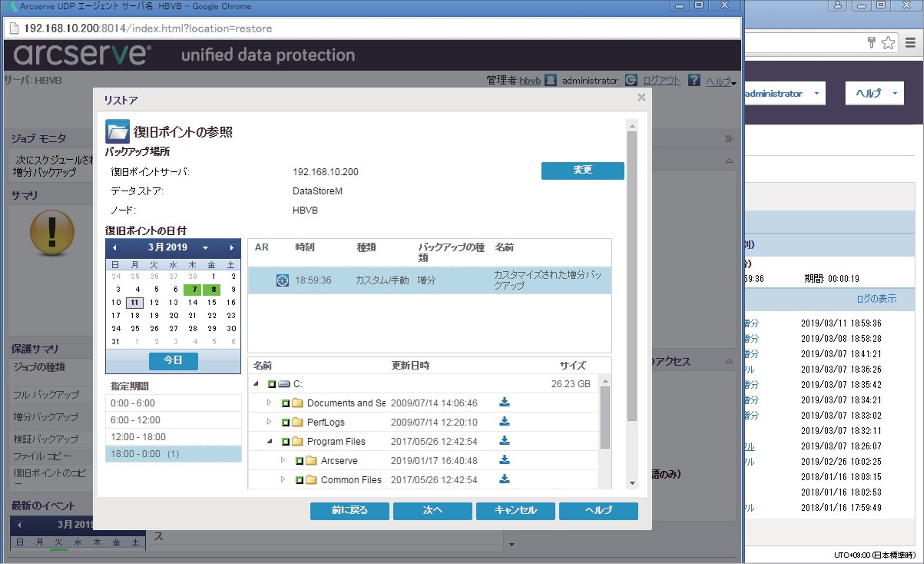Open Chrome menu in the background window
The width and height of the screenshot is (924, 564).
[910, 43]
